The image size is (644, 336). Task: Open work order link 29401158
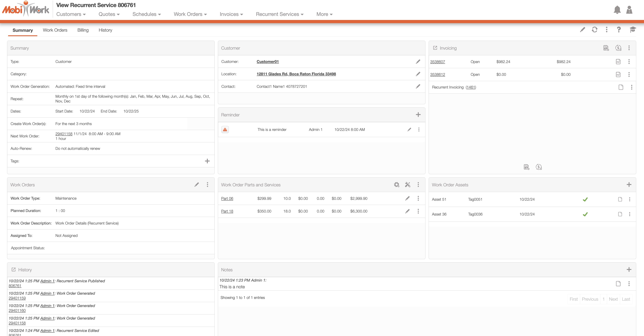64,134
